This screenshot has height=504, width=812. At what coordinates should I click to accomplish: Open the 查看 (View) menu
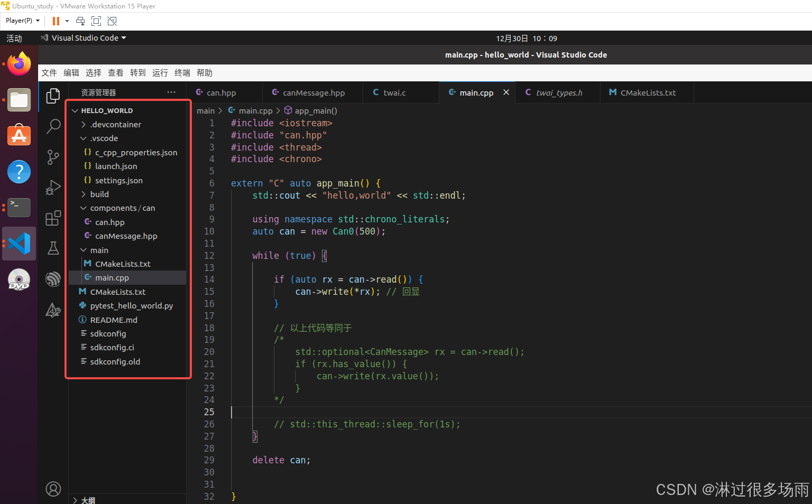116,73
